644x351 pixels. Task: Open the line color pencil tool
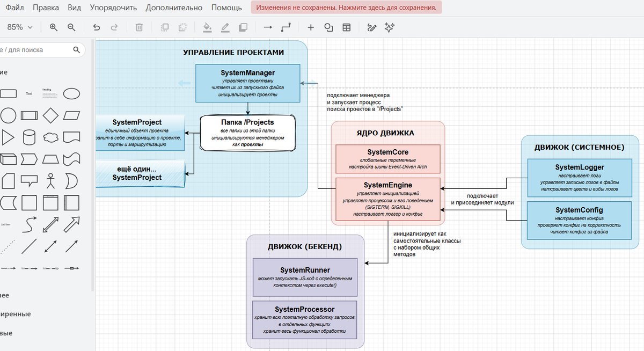coord(225,27)
